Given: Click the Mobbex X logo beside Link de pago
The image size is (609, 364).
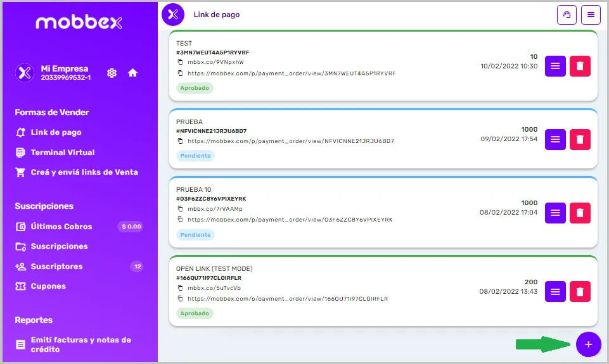Looking at the screenshot, I should click(x=173, y=15).
